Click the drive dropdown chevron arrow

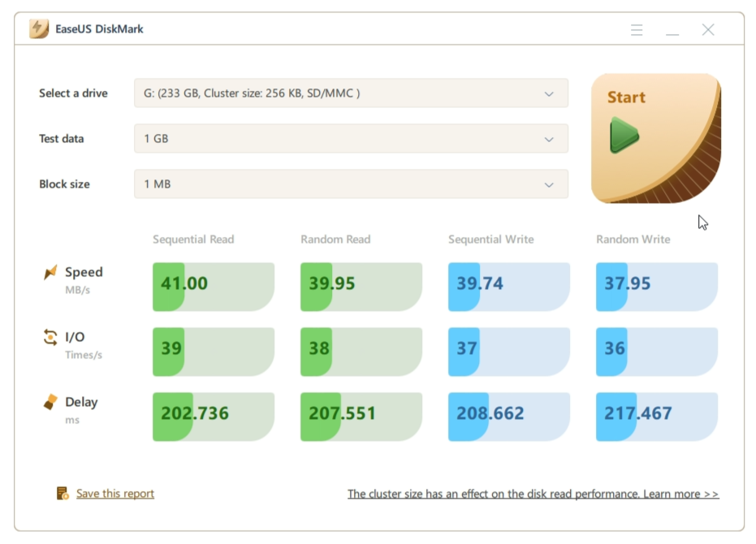pyautogui.click(x=549, y=93)
